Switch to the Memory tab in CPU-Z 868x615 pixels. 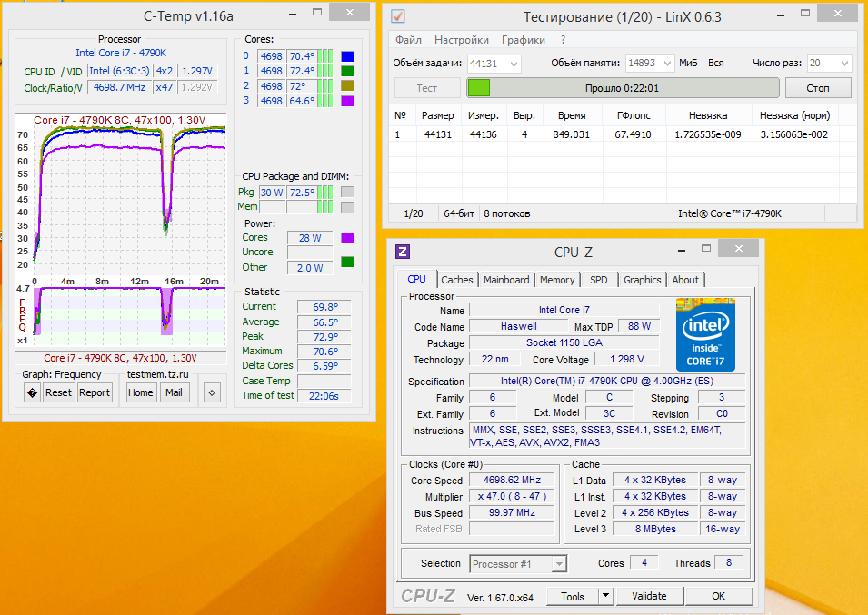click(556, 280)
